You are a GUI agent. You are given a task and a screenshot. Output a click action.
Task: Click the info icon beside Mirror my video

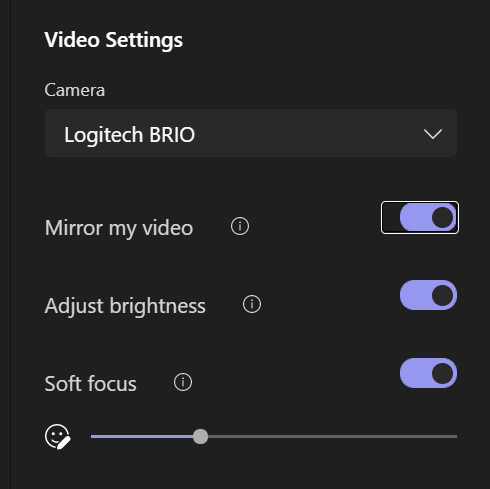240,226
